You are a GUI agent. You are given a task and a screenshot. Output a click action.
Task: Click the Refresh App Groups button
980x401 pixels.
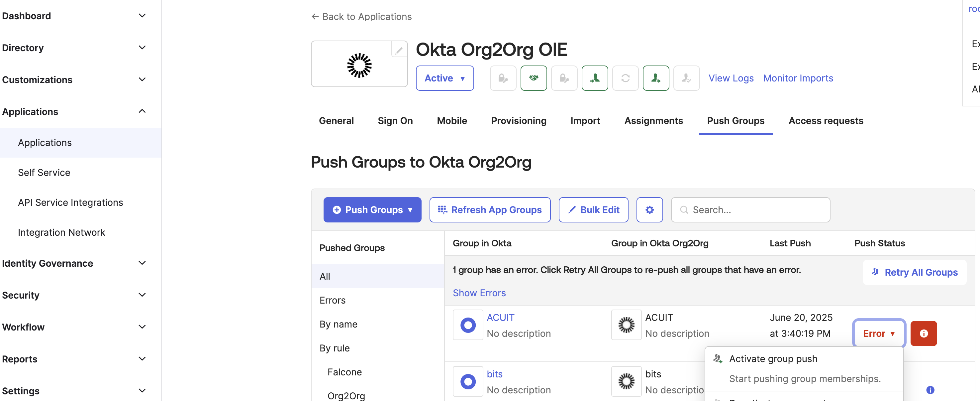pos(490,210)
